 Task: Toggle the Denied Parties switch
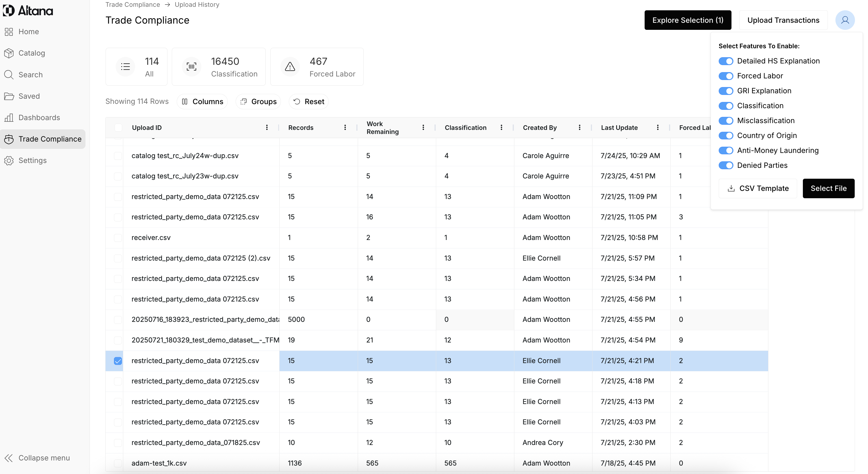tap(726, 165)
